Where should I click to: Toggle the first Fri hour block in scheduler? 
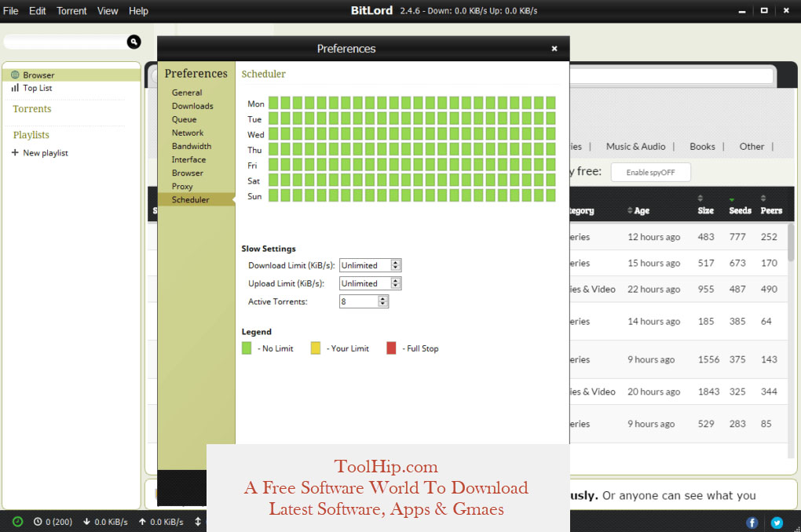[x=273, y=165]
